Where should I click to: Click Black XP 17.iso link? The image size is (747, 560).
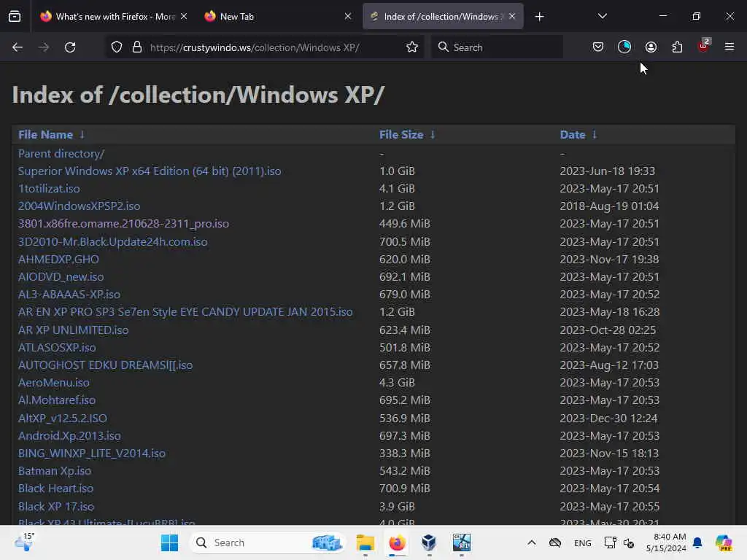click(x=56, y=507)
